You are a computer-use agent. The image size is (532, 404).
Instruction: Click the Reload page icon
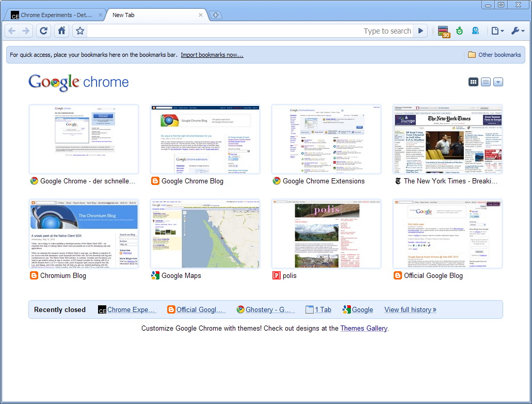click(x=43, y=31)
